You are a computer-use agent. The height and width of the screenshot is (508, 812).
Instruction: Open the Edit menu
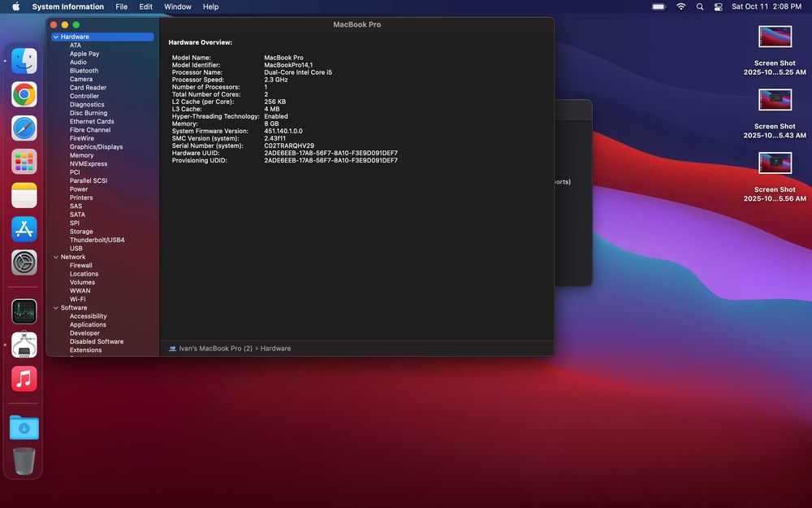click(146, 7)
